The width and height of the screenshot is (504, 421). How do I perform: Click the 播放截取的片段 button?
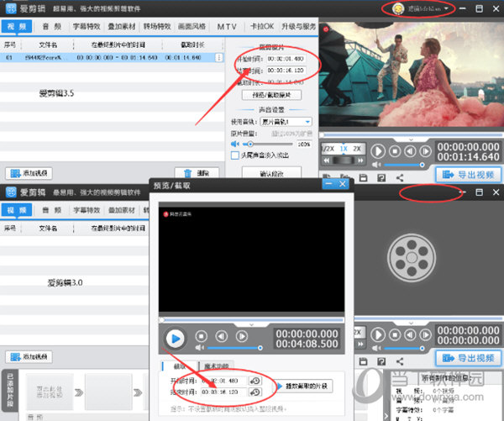pos(302,386)
